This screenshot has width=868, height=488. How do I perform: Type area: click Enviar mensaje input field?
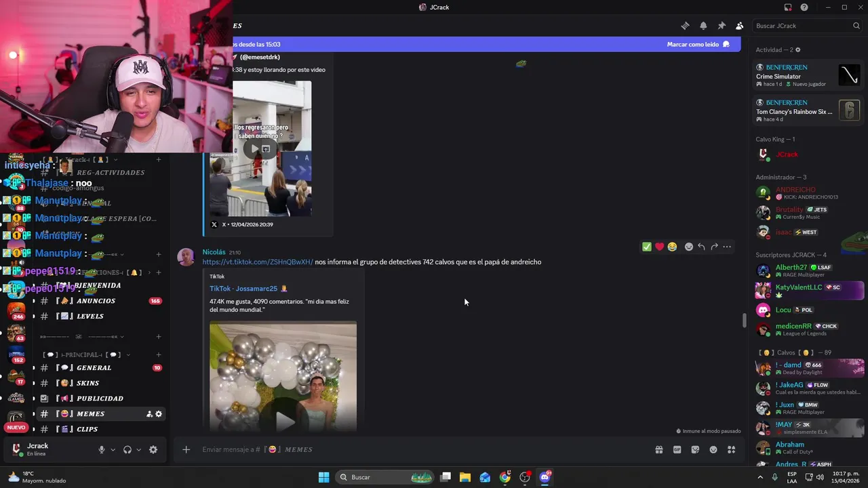(x=420, y=449)
